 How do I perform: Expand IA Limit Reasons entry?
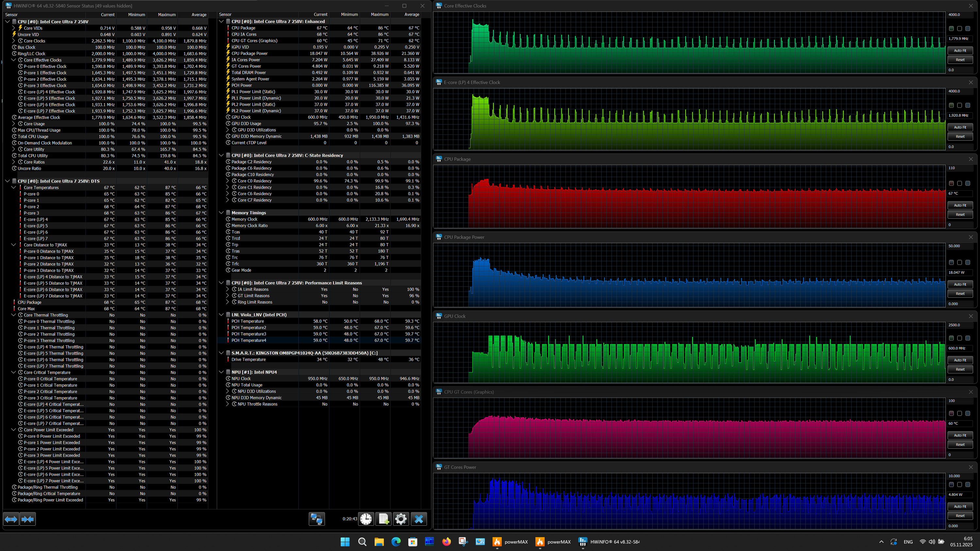(x=227, y=290)
